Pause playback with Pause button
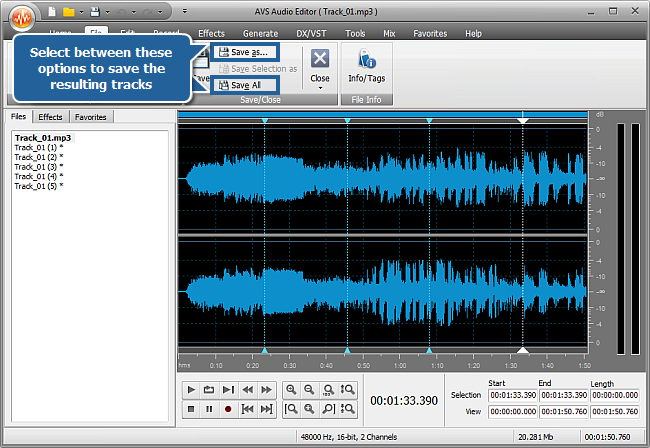This screenshot has height=448, width=650. tap(209, 409)
